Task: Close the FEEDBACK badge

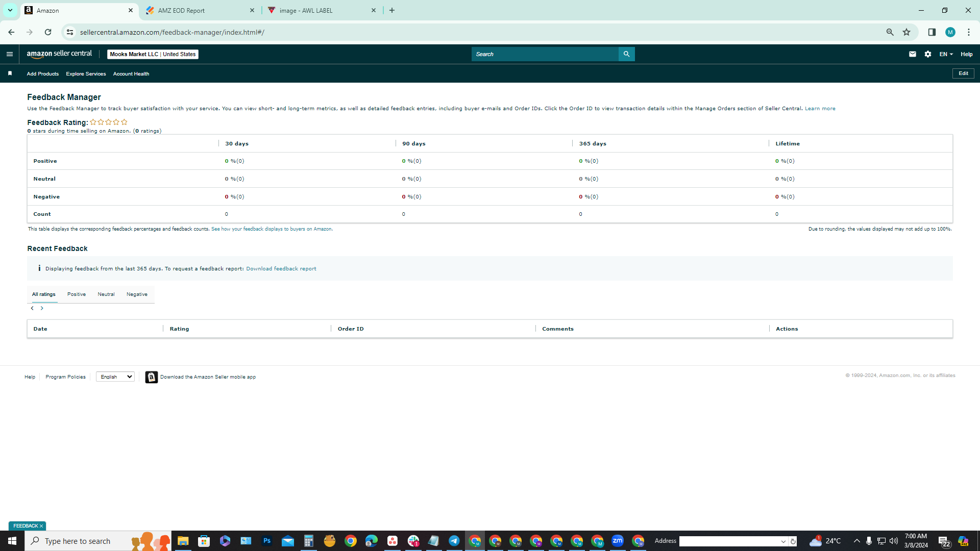Action: pyautogui.click(x=41, y=526)
